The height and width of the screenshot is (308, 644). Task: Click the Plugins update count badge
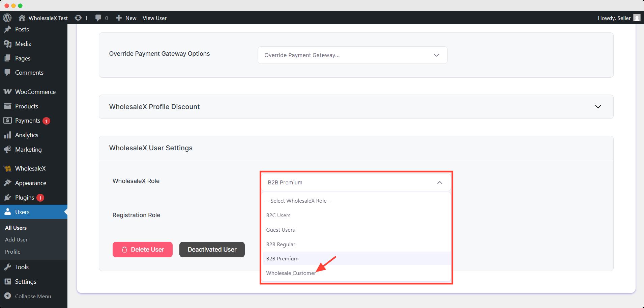click(40, 198)
